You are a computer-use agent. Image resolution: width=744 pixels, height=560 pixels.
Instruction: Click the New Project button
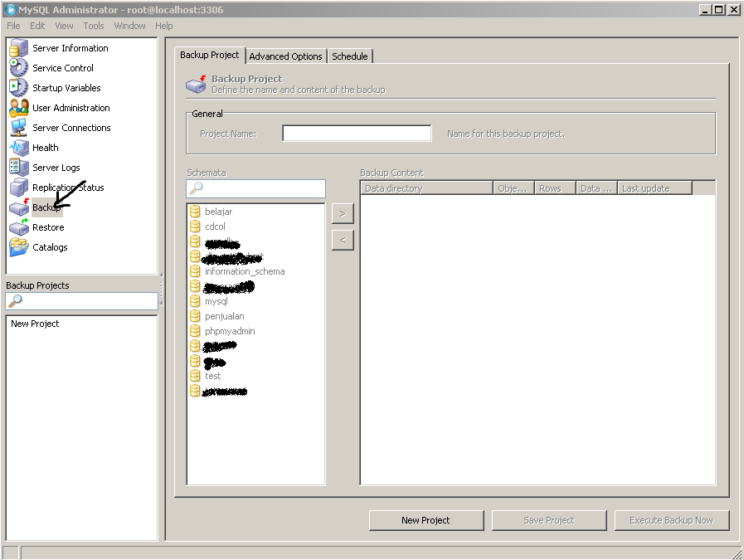point(426,520)
